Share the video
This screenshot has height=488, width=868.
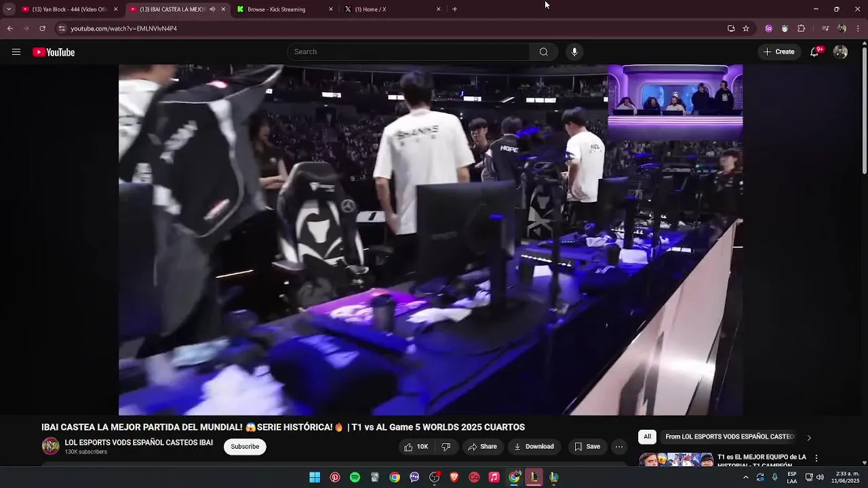coord(482,447)
